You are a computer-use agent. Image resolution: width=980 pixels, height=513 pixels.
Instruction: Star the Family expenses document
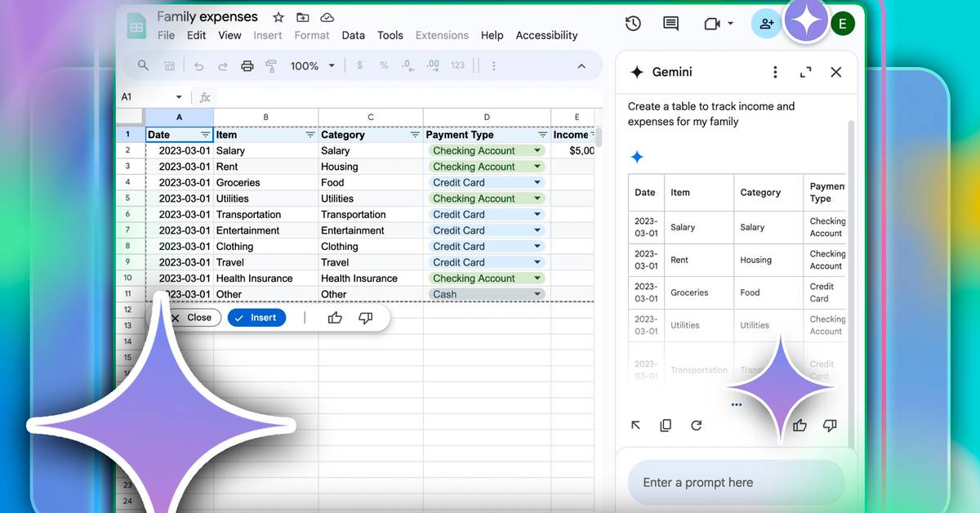pos(278,17)
